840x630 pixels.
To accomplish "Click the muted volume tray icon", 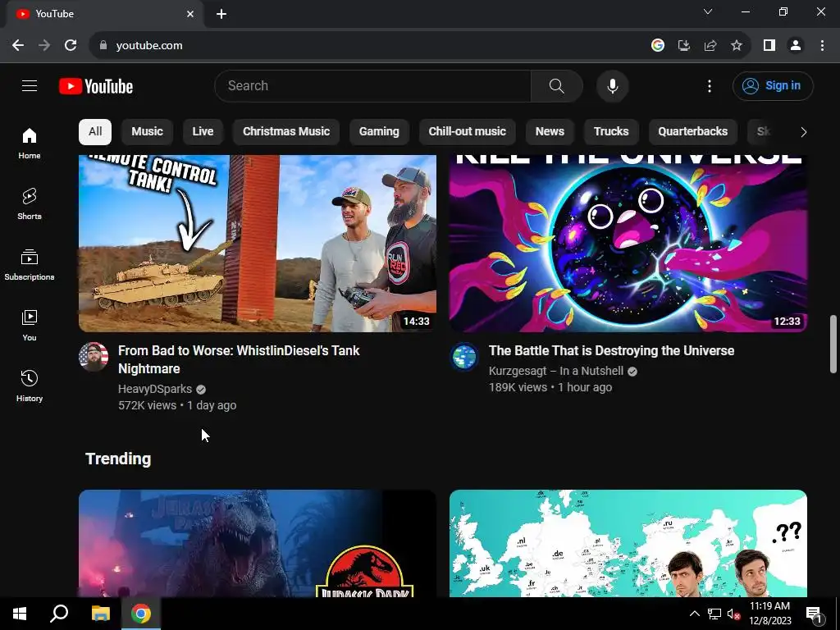I will point(733,614).
